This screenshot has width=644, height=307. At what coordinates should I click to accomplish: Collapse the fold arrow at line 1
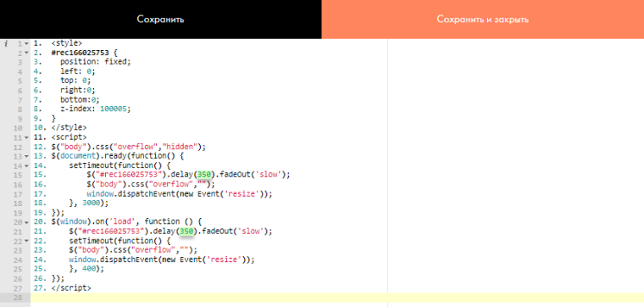point(27,43)
